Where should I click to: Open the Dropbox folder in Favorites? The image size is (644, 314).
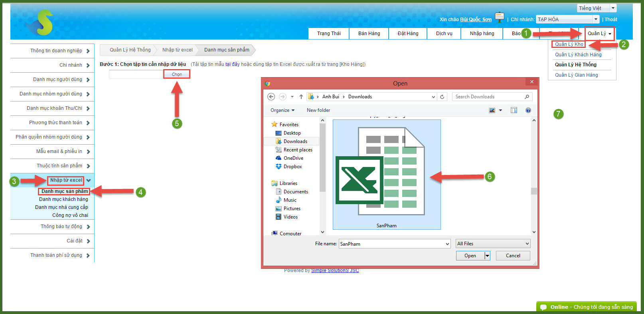click(292, 167)
